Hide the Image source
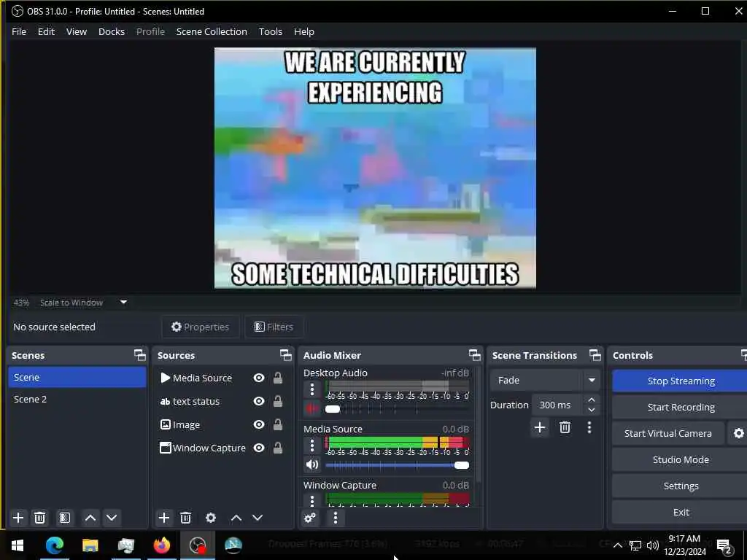 [259, 424]
